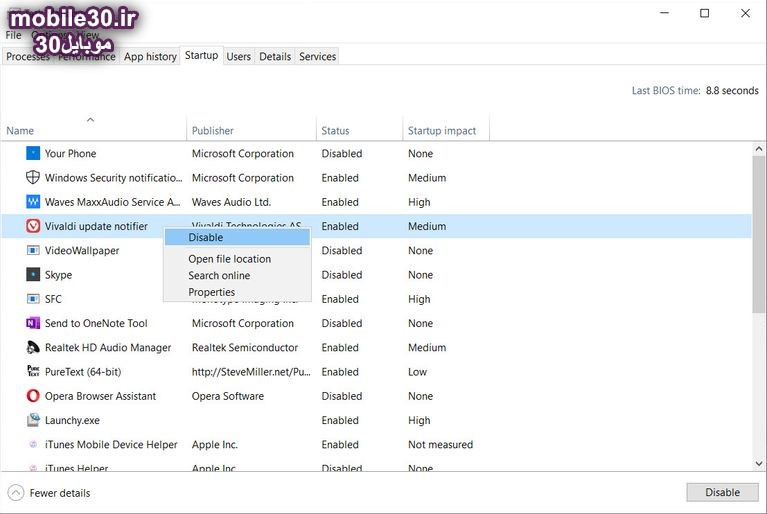
Task: Select Open file location menu entry
Action: pyautogui.click(x=229, y=259)
